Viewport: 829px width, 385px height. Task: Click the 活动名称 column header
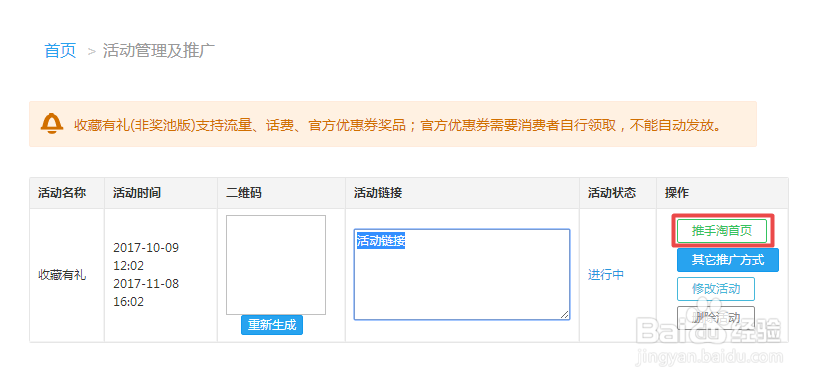[62, 193]
